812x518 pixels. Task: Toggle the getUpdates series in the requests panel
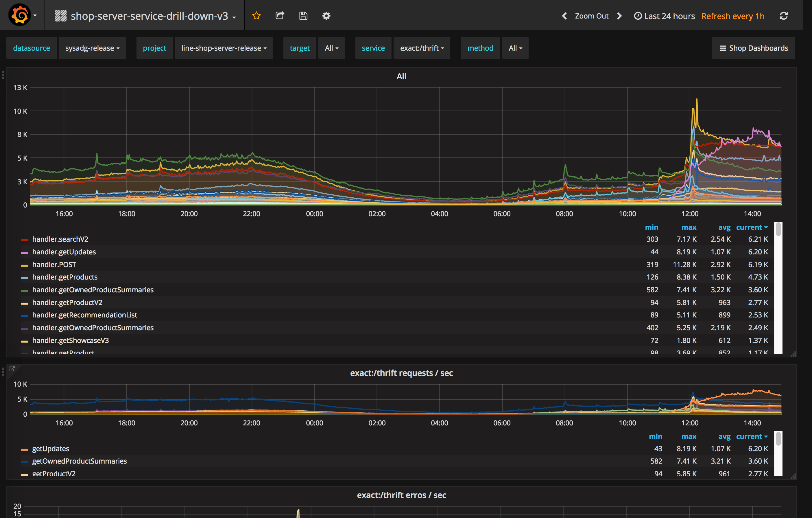51,449
